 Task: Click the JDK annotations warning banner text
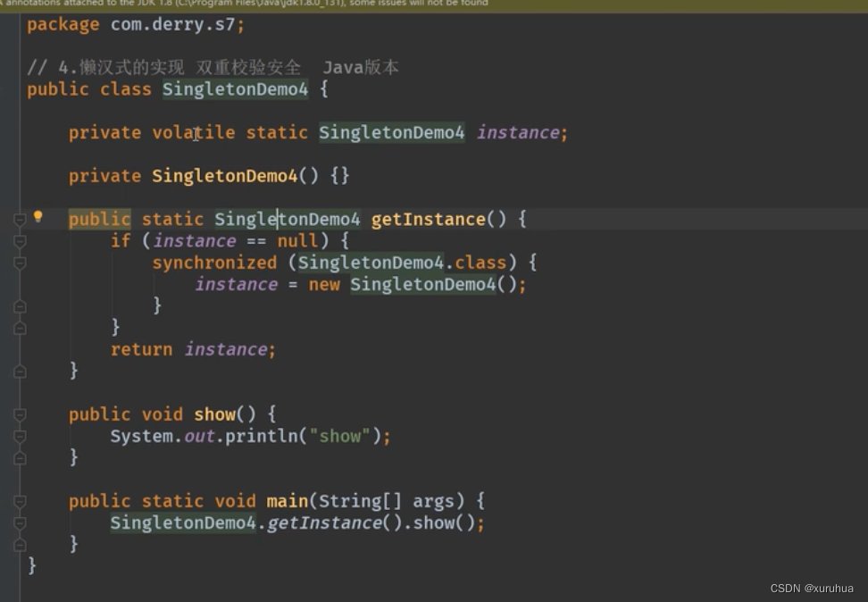245,4
